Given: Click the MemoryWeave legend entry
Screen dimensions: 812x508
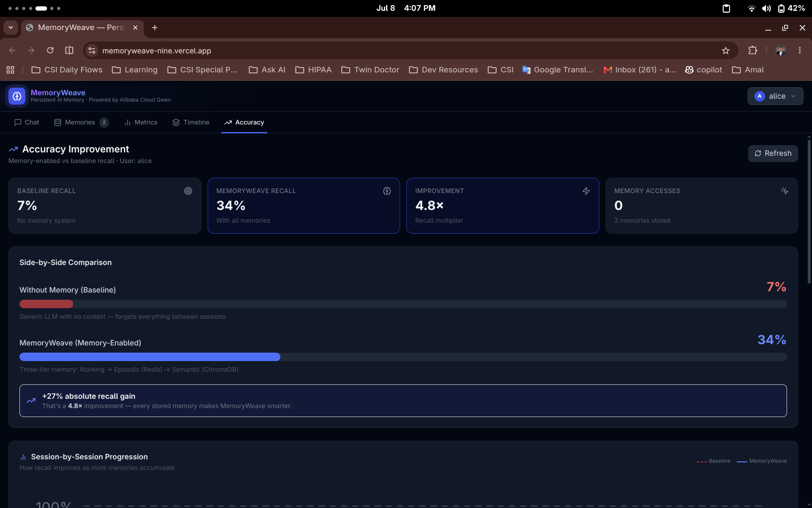Looking at the screenshot, I should [x=762, y=461].
